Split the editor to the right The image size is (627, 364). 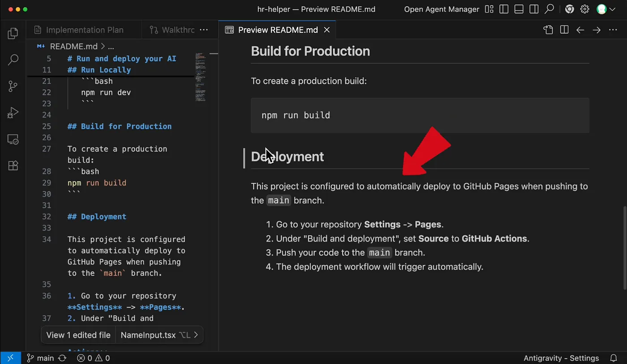(564, 30)
